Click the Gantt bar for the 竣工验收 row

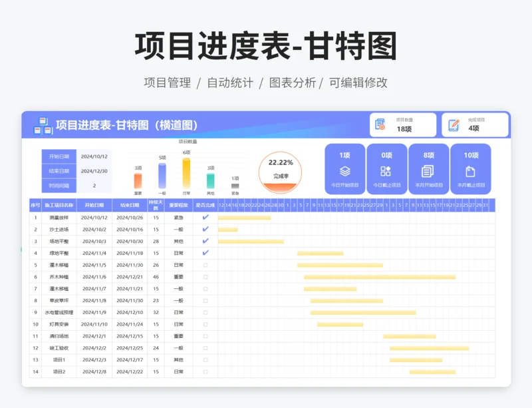point(429,348)
